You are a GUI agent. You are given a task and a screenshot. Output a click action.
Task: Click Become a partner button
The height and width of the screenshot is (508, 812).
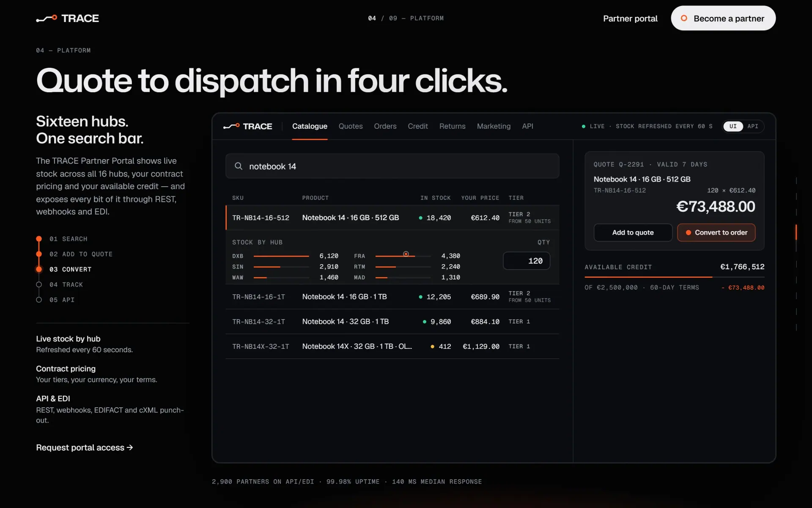[723, 18]
